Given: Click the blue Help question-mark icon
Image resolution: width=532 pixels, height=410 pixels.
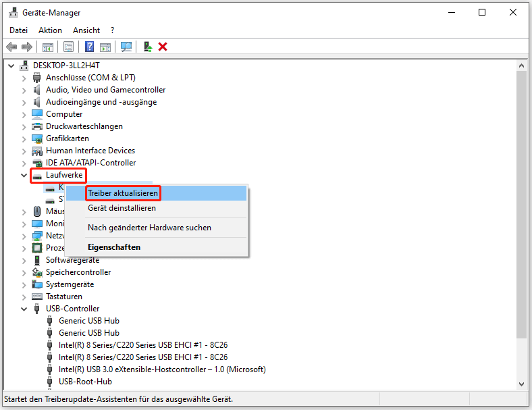Looking at the screenshot, I should coord(89,47).
